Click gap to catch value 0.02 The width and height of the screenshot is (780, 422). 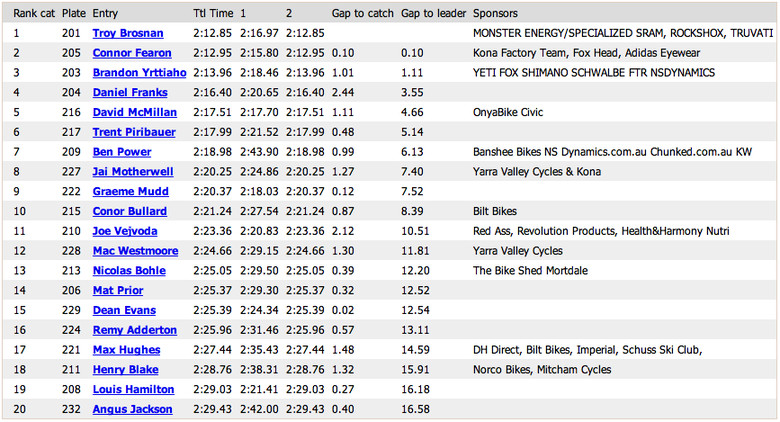point(343,311)
